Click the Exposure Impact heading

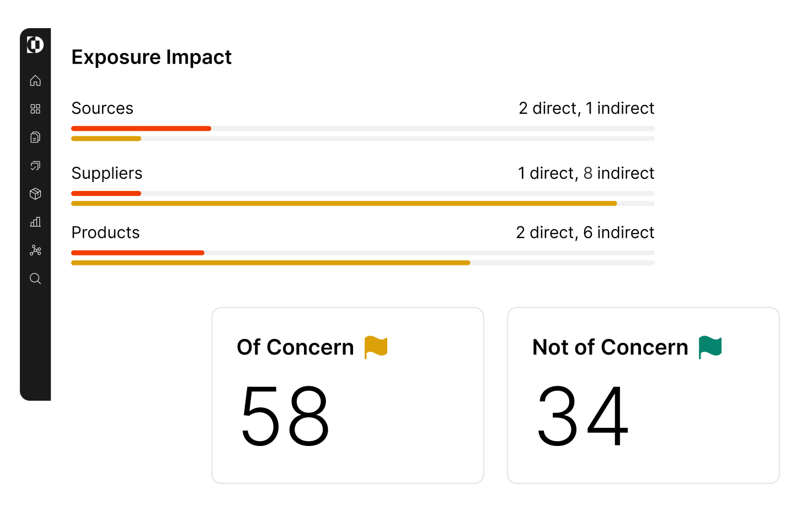(x=151, y=56)
